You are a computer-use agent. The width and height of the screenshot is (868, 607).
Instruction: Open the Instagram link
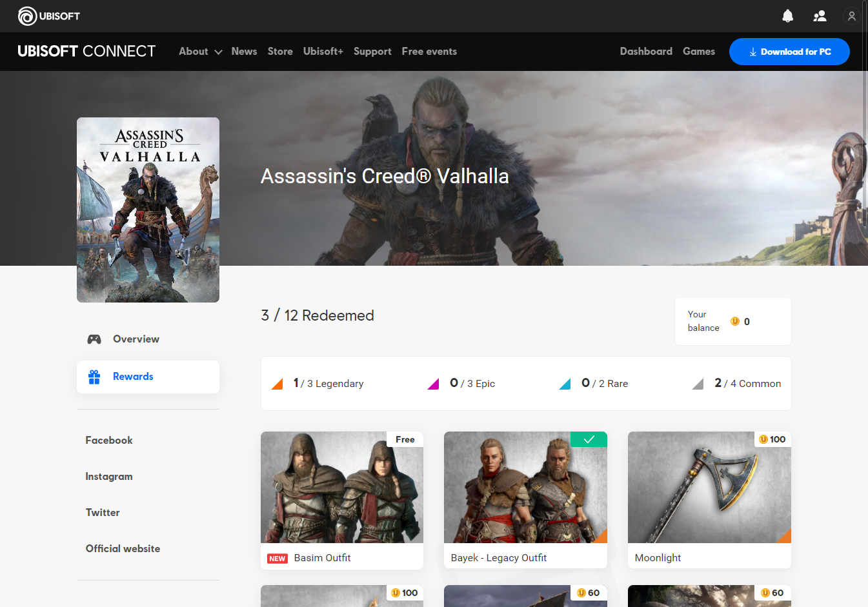click(x=109, y=477)
